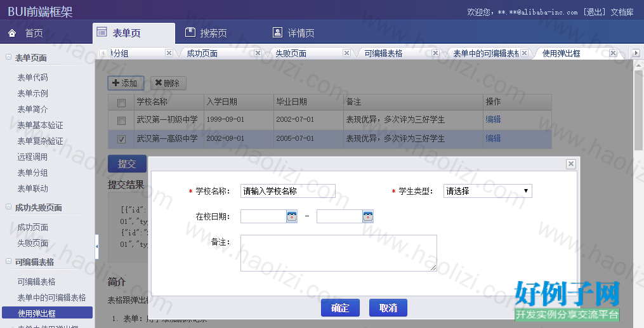This screenshot has height=328, width=644.
Task: Click the 删除 button
Action: pyautogui.click(x=168, y=83)
